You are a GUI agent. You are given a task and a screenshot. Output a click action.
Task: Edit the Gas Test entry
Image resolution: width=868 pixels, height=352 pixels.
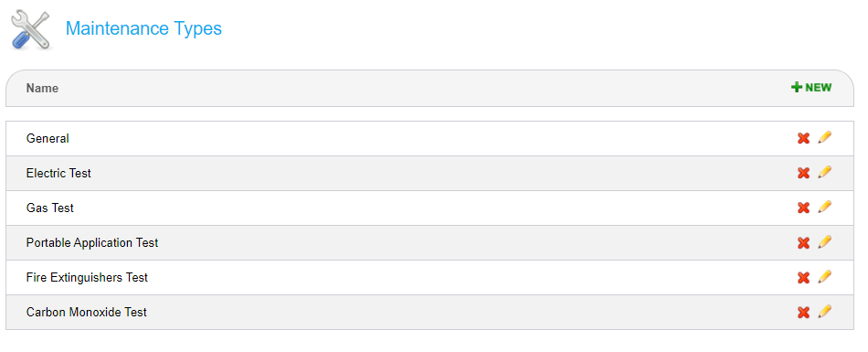tap(825, 207)
